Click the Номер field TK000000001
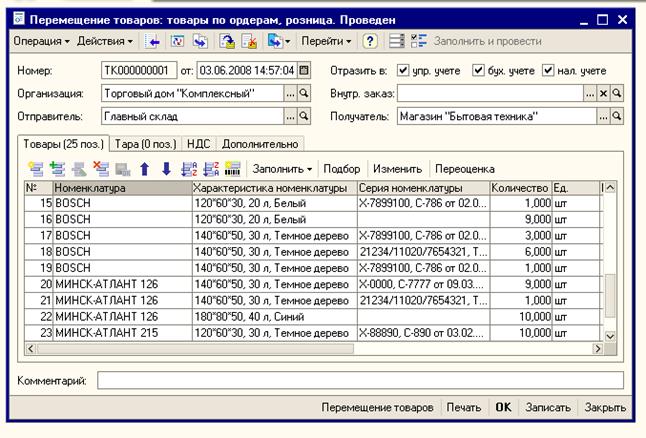Image resolution: width=646 pixels, height=438 pixels. (x=139, y=70)
